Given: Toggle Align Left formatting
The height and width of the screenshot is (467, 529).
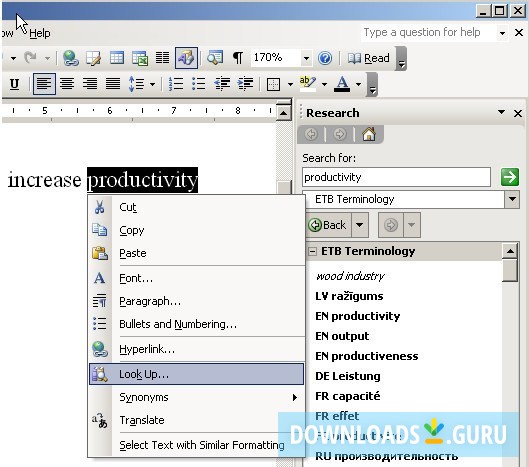Looking at the screenshot, I should 44,84.
